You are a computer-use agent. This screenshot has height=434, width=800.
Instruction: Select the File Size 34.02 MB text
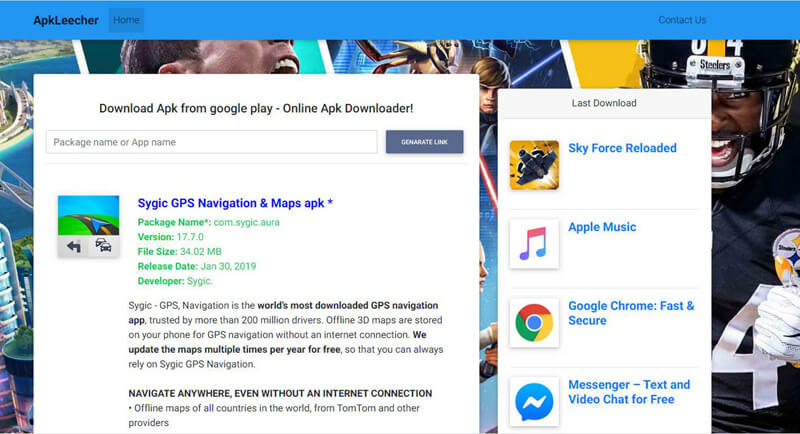pyautogui.click(x=180, y=251)
